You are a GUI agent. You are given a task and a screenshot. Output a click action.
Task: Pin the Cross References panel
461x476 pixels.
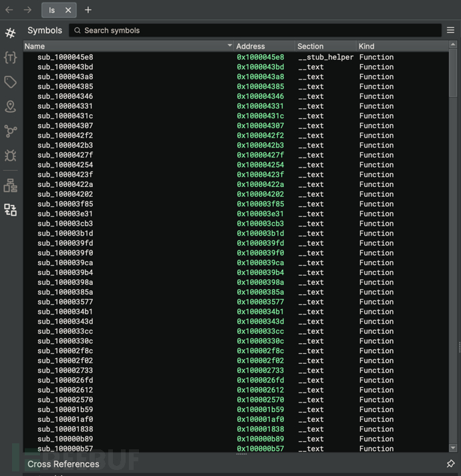pos(450,463)
